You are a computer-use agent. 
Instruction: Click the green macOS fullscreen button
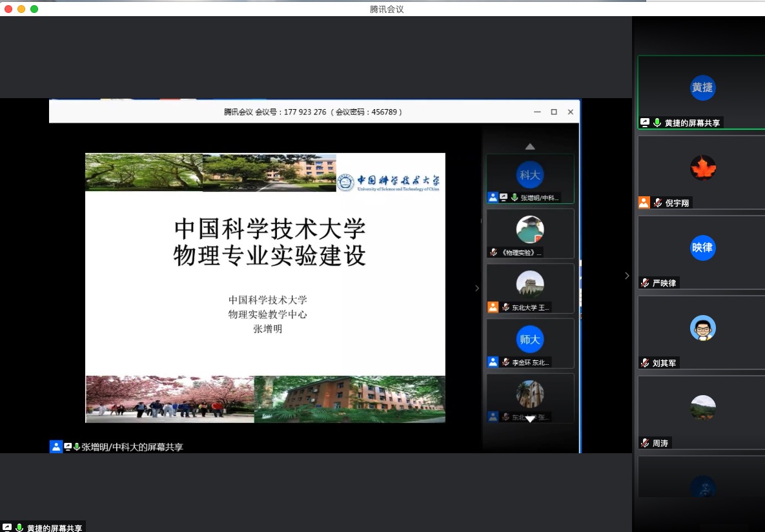[34, 9]
